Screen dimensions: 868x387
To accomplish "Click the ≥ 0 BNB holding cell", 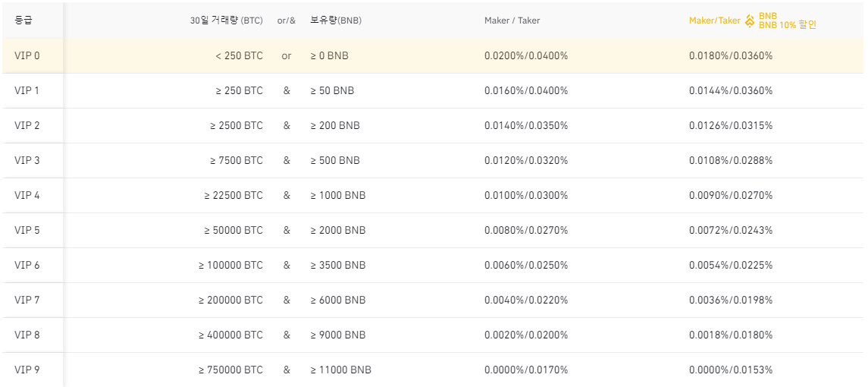I will 329,55.
